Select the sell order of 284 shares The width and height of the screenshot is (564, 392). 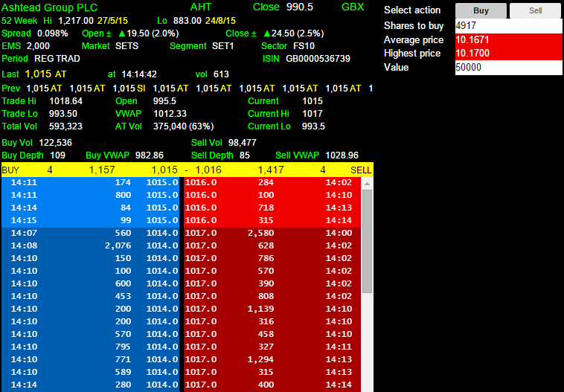[272, 182]
